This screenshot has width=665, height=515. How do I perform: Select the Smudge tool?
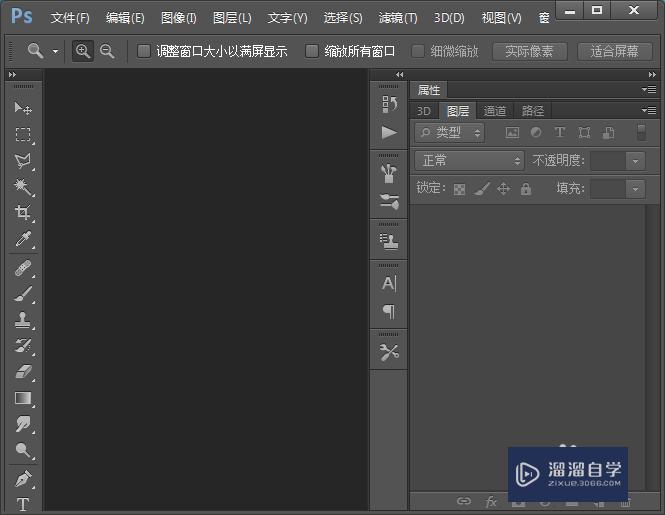(x=23, y=424)
